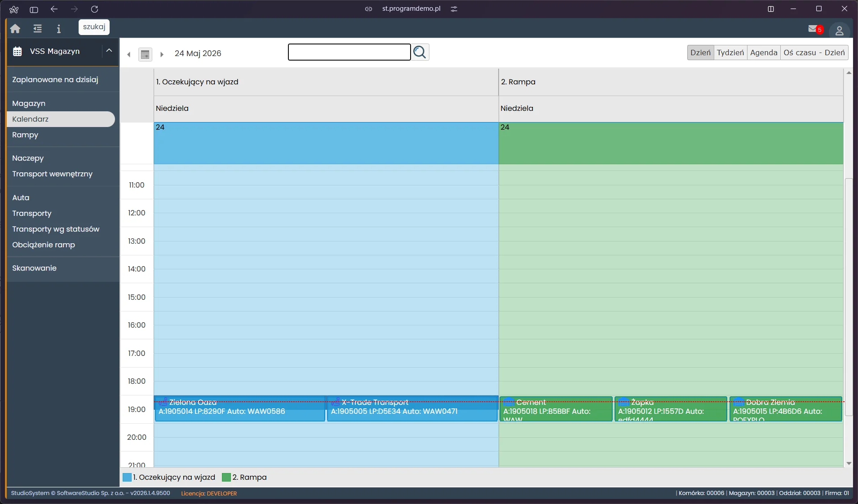Click the Licencja: DEVELOPER status text
Screen dimensions: 858x504
tap(209, 493)
